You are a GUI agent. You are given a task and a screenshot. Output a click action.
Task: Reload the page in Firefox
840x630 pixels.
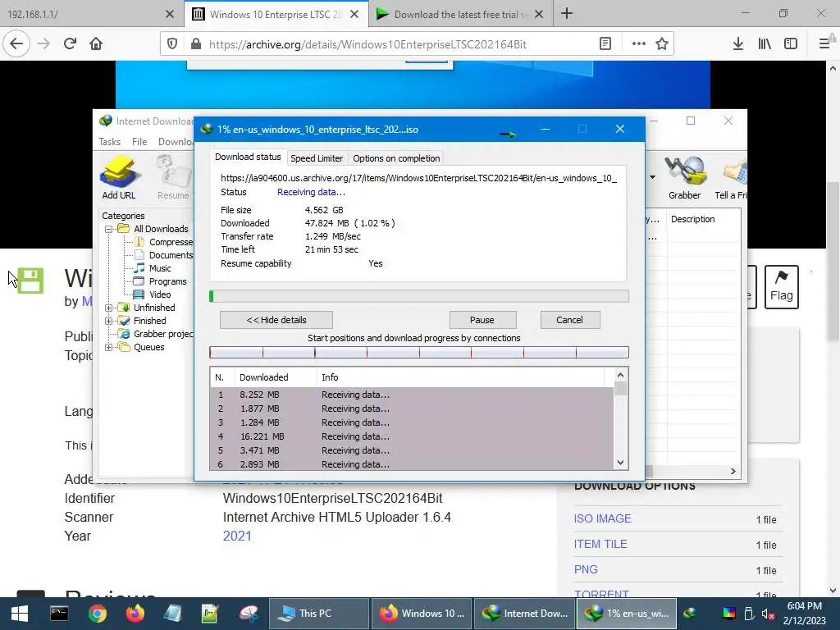pyautogui.click(x=70, y=44)
